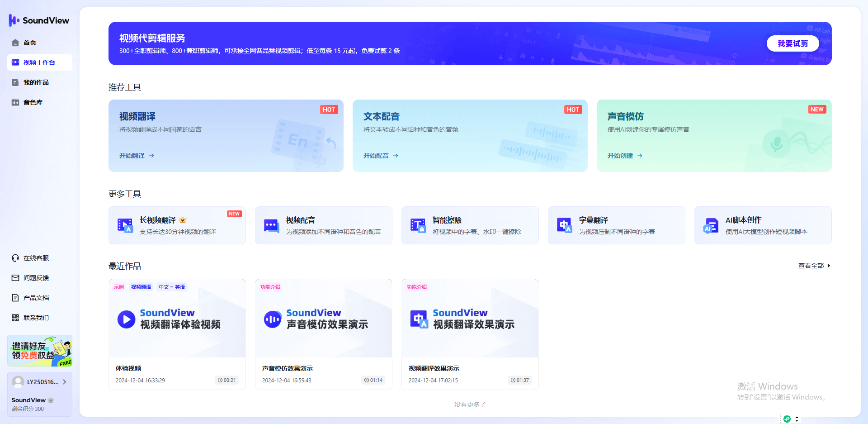The height and width of the screenshot is (424, 868).
Task: Click the 2024-12-04 17:02:15 timestamp
Action: pyautogui.click(x=433, y=381)
